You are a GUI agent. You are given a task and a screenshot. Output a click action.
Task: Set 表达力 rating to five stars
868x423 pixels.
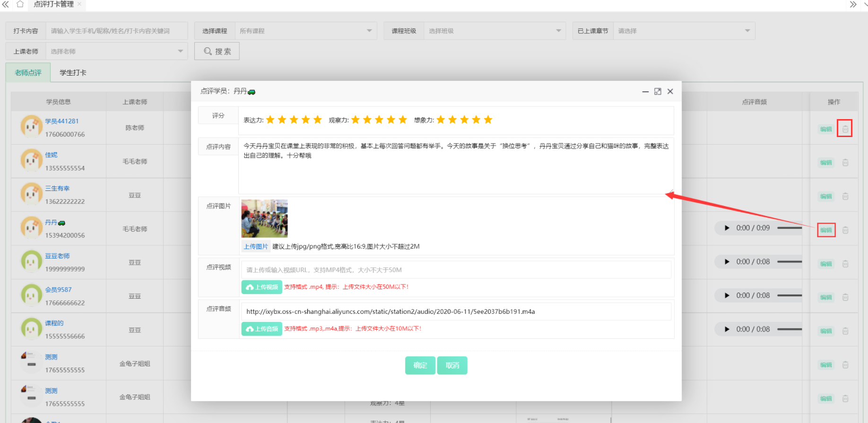(x=317, y=120)
